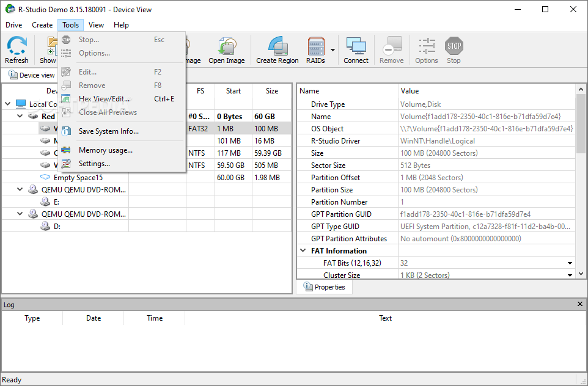Open the Create menu
The image size is (588, 386).
point(42,24)
